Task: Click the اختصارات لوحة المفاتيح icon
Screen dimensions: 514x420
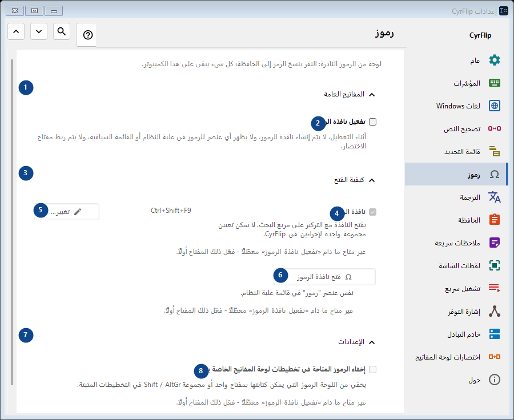Action: point(495,357)
